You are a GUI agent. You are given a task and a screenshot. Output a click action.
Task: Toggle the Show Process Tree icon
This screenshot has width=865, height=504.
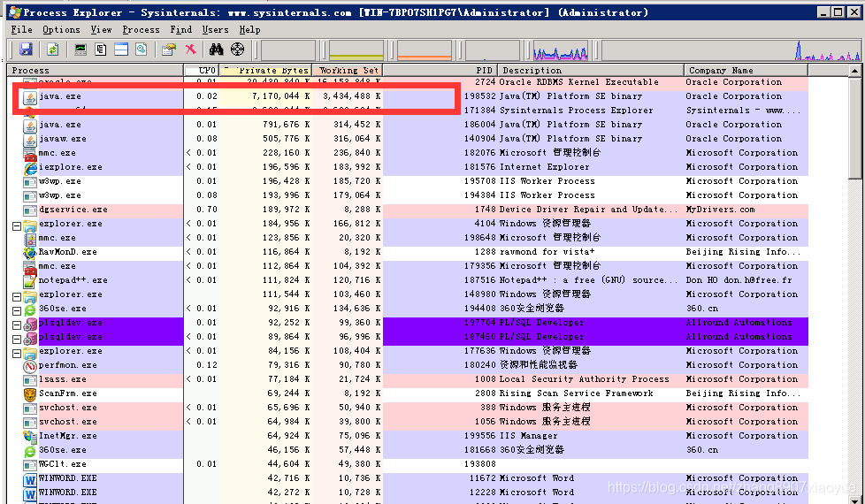click(101, 50)
